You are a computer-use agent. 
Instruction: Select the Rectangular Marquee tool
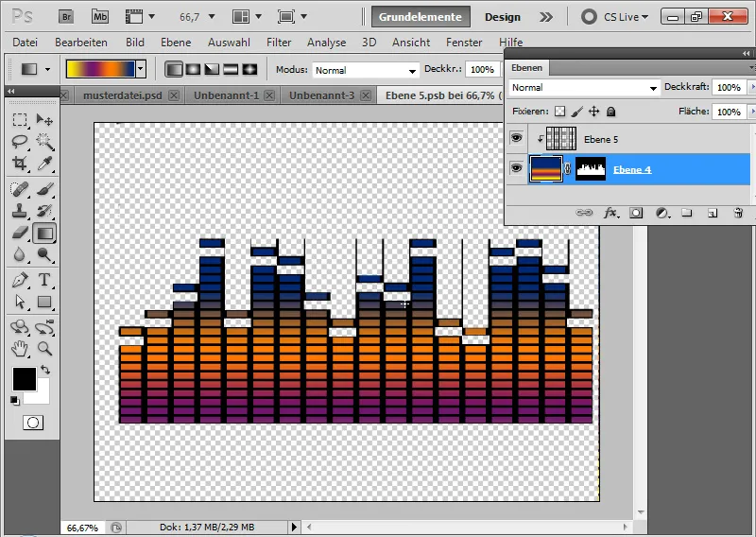(x=20, y=120)
